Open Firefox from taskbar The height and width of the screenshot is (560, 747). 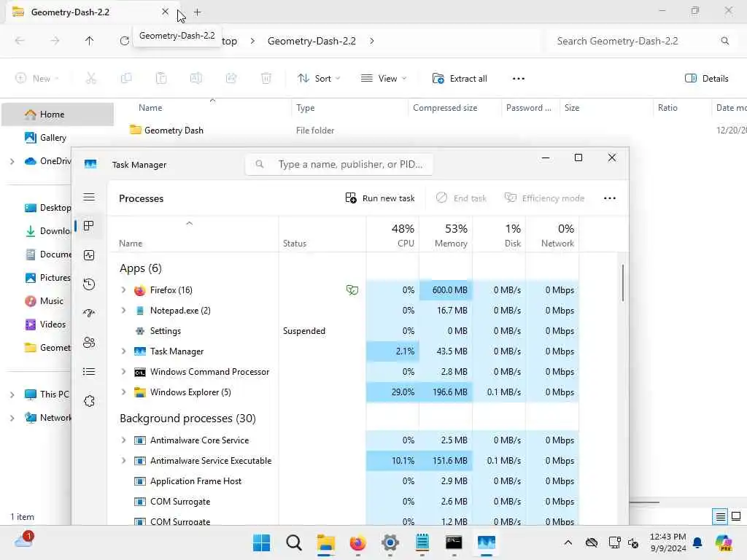coord(357,542)
